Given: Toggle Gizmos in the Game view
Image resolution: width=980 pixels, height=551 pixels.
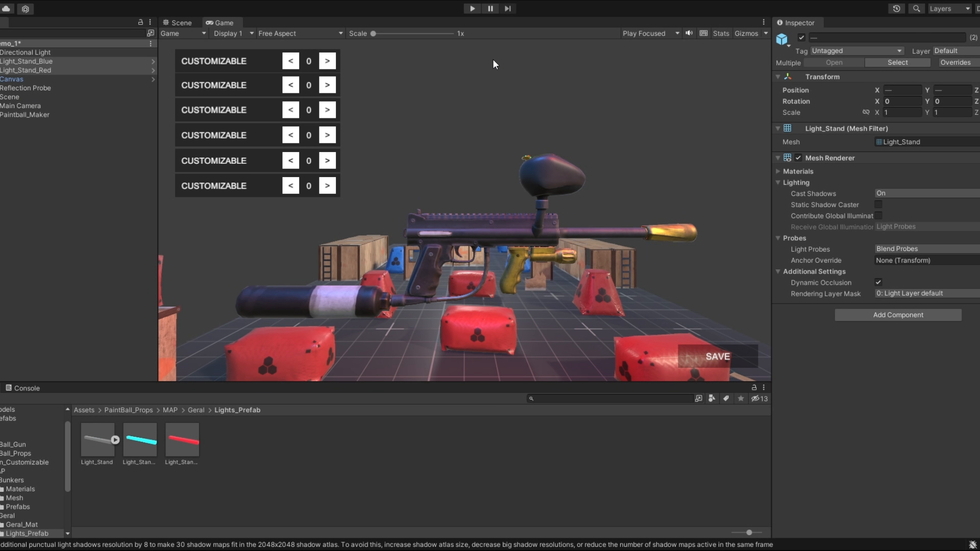Looking at the screenshot, I should [746, 33].
